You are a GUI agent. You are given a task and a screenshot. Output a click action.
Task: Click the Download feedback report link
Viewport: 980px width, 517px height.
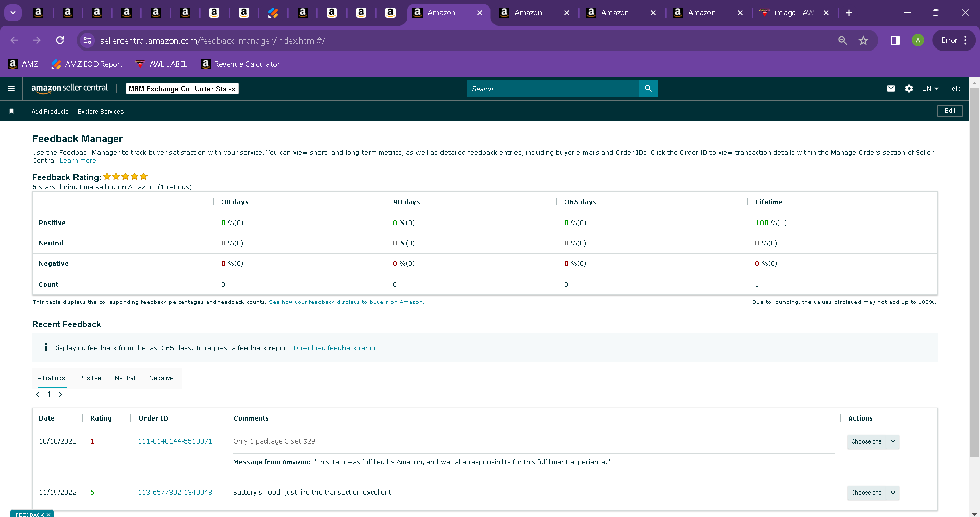click(x=336, y=348)
